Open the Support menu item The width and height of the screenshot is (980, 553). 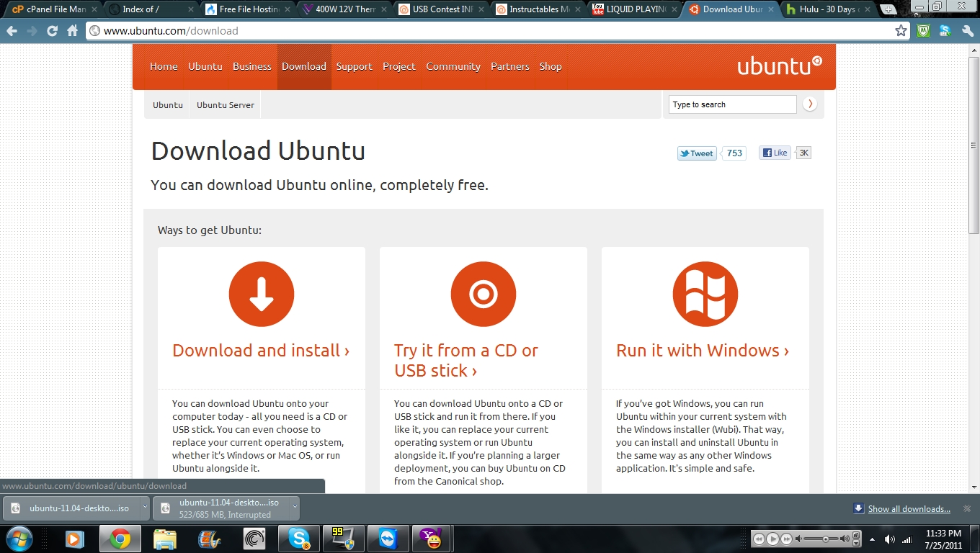click(x=355, y=66)
